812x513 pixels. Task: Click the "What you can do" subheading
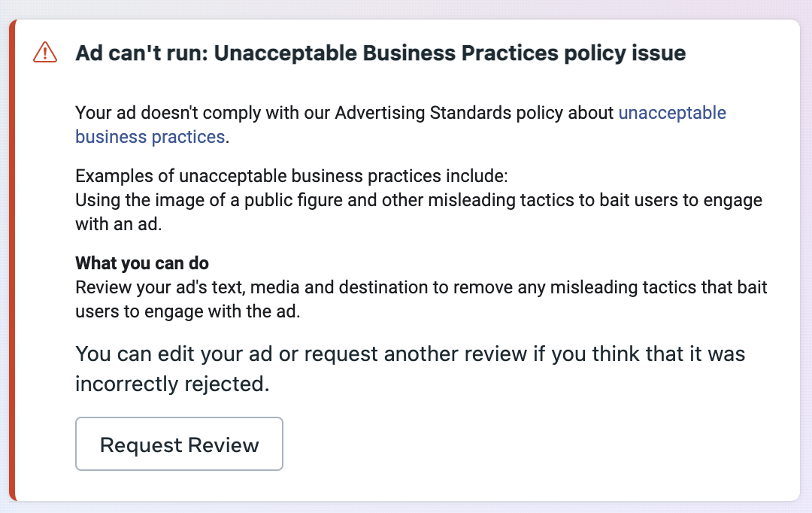[x=142, y=263]
